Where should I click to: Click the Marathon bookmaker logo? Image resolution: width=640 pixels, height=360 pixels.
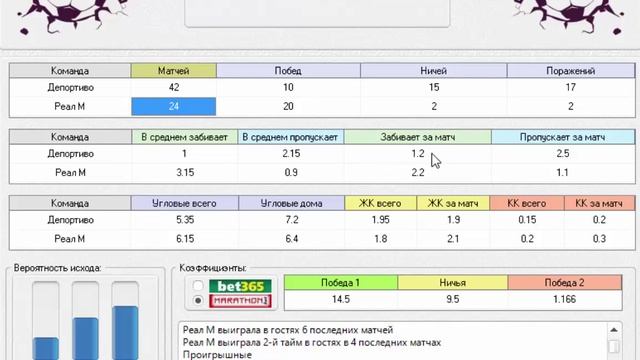[240, 301]
